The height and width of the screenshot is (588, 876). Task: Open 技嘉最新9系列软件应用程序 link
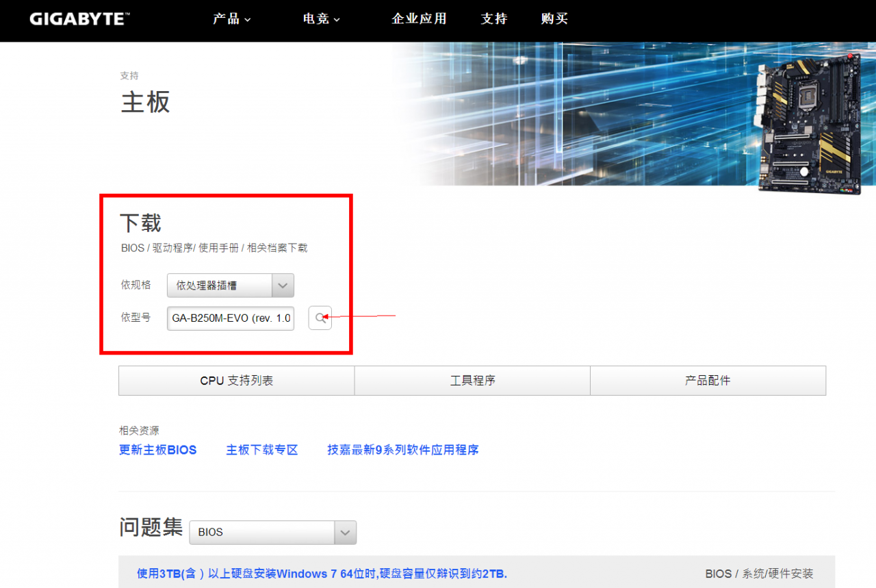click(402, 450)
